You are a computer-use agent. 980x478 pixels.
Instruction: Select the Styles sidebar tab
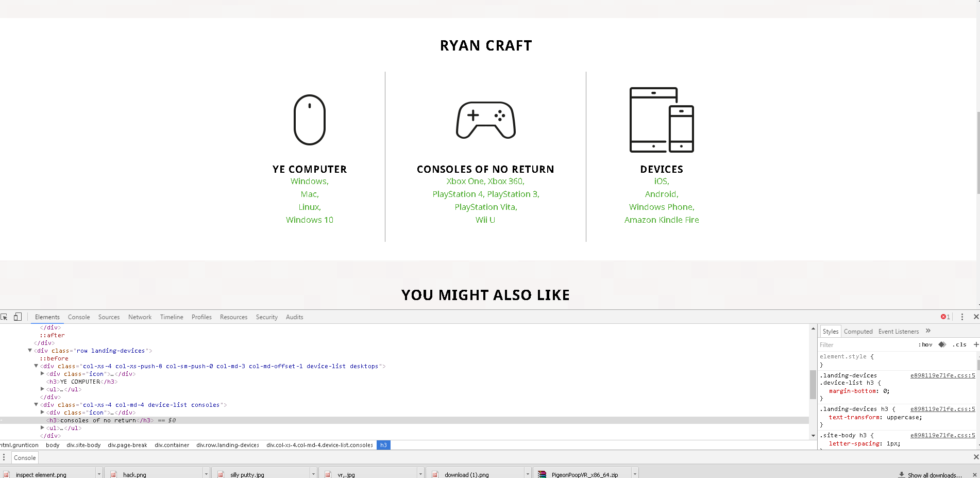(830, 332)
